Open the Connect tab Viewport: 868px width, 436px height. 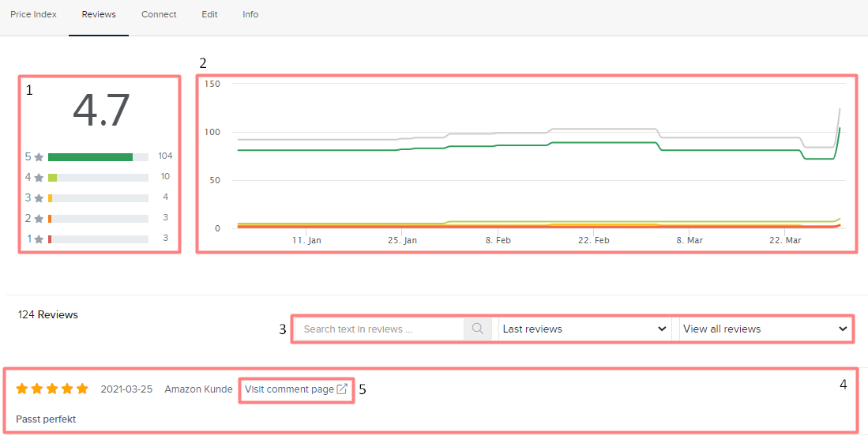point(159,14)
